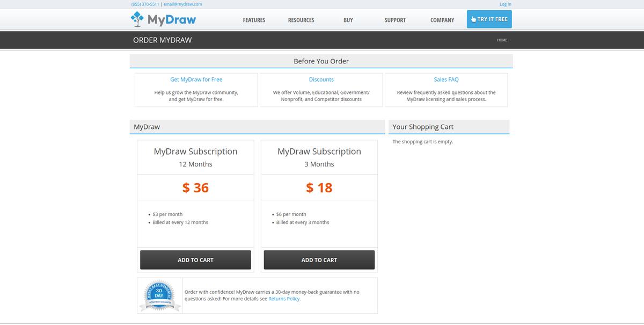View available Discounts information
644x325 pixels.
coord(321,79)
